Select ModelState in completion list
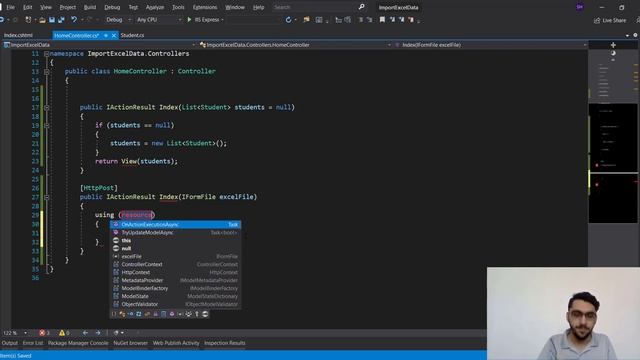Image resolution: width=640 pixels, height=360 pixels. click(176, 296)
